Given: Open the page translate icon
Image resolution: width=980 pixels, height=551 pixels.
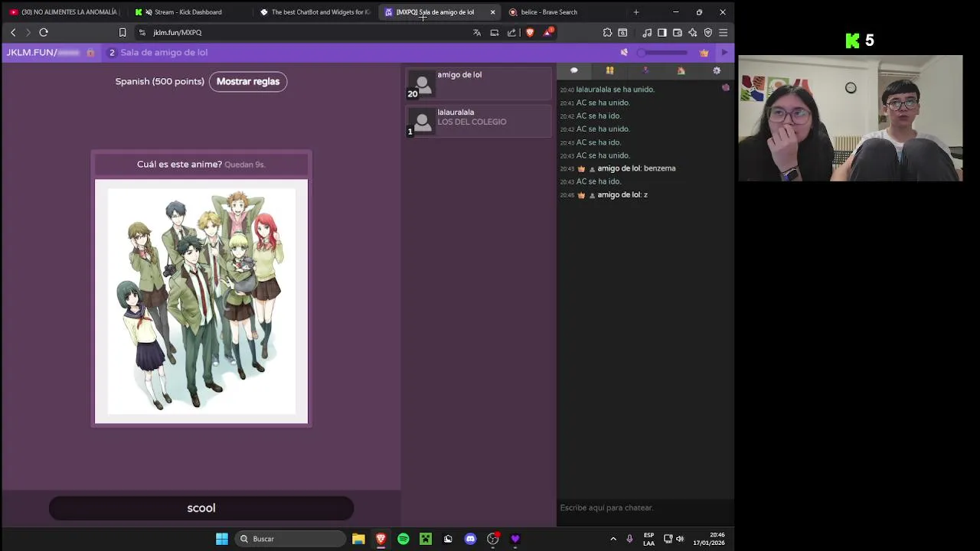Looking at the screenshot, I should pyautogui.click(x=477, y=32).
